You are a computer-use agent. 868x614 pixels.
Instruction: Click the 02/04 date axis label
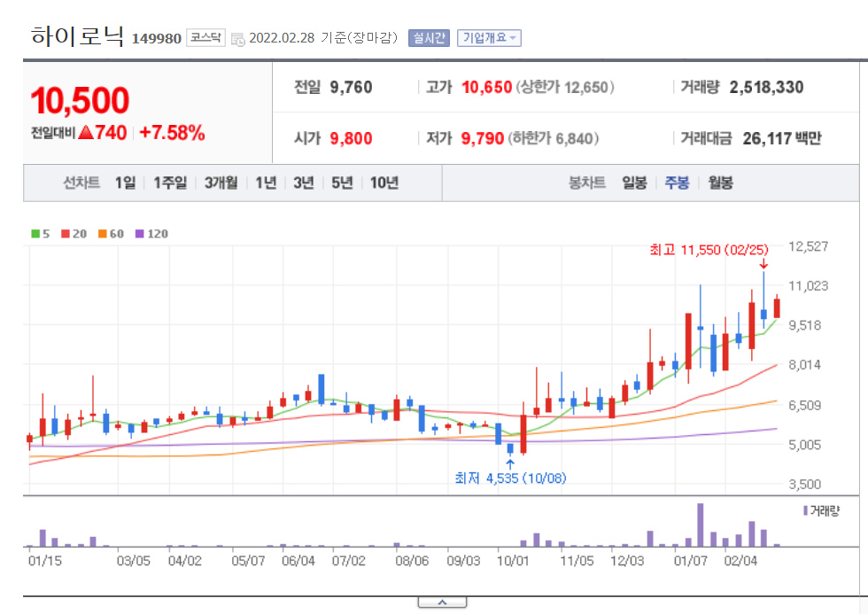(740, 561)
